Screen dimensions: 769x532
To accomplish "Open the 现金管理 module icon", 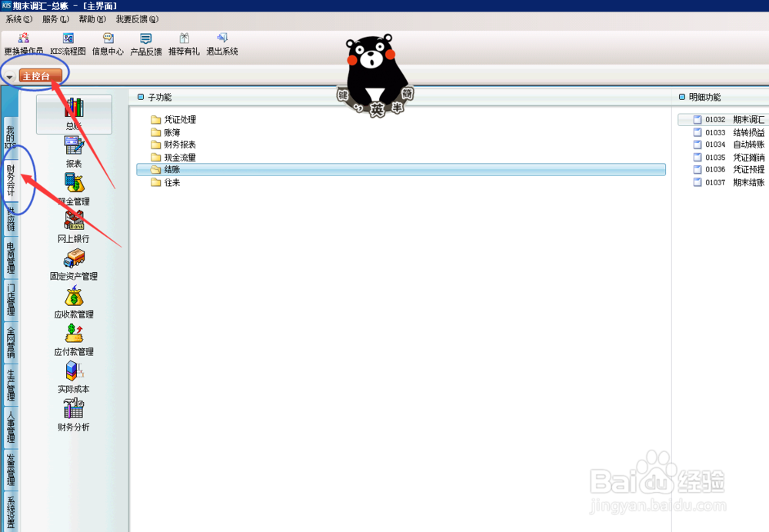I will [74, 184].
